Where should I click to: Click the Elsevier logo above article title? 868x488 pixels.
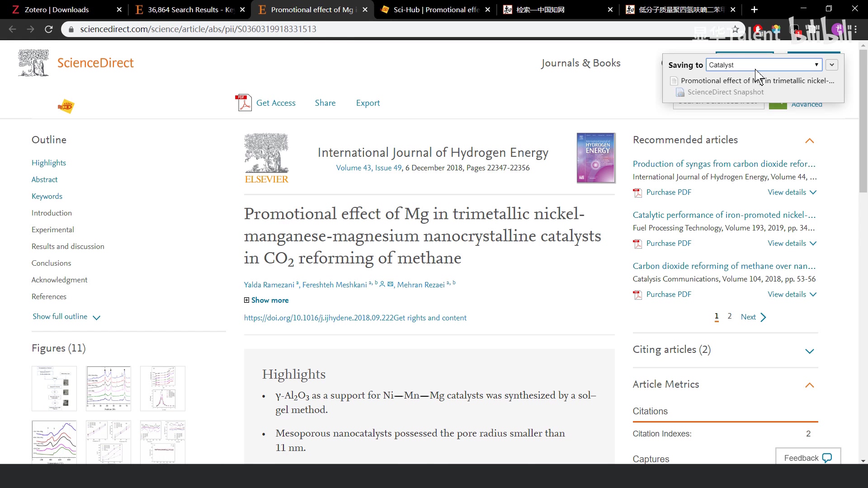tap(266, 158)
